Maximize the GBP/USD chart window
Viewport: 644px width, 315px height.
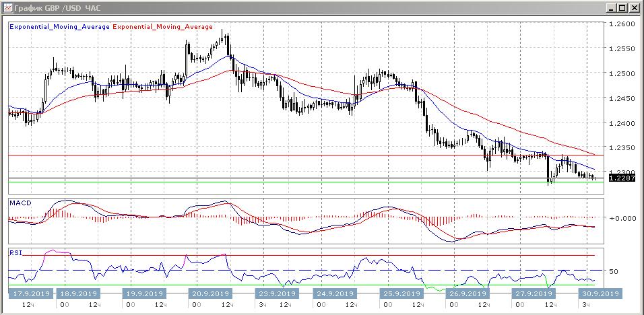622,8
